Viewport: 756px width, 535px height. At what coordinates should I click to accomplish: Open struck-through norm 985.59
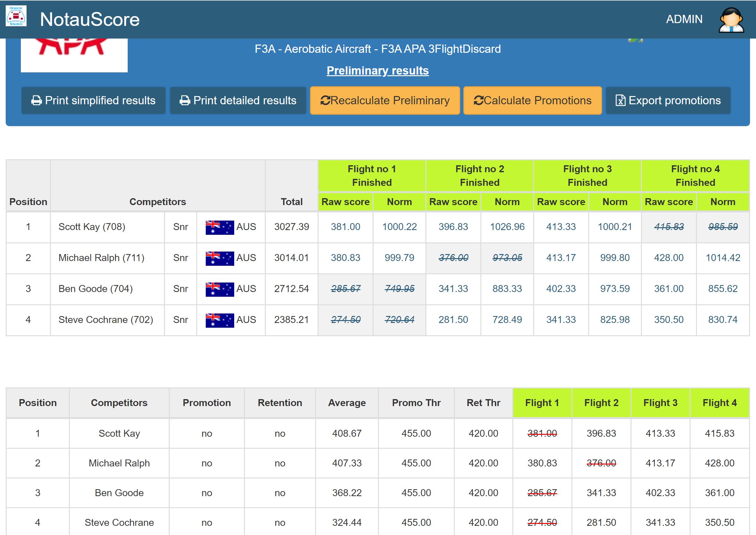coord(723,227)
